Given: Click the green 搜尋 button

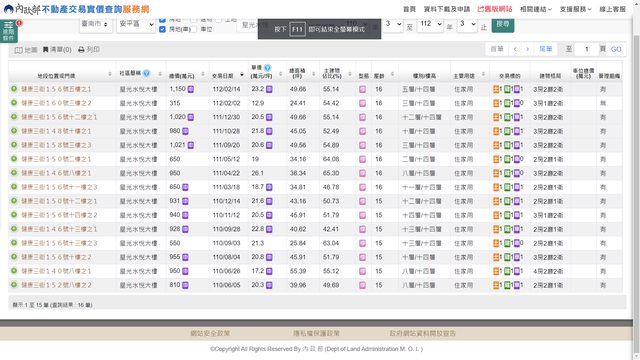Looking at the screenshot, I should pos(502,24).
